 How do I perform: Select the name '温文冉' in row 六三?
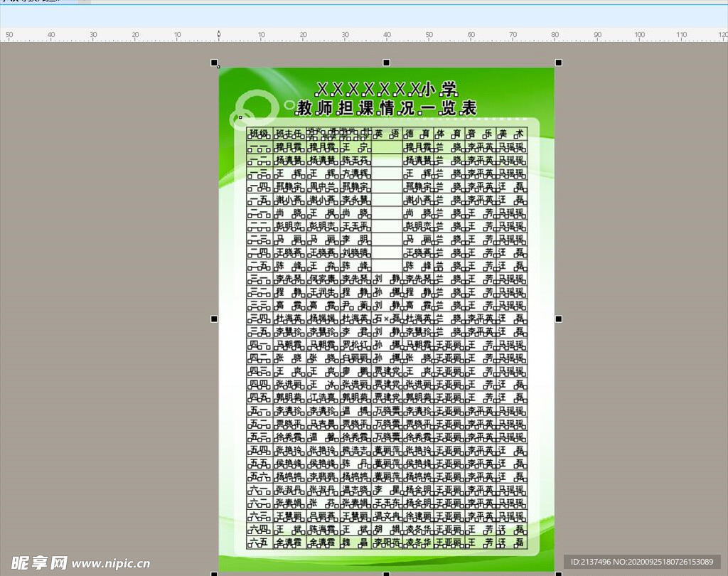(387, 516)
